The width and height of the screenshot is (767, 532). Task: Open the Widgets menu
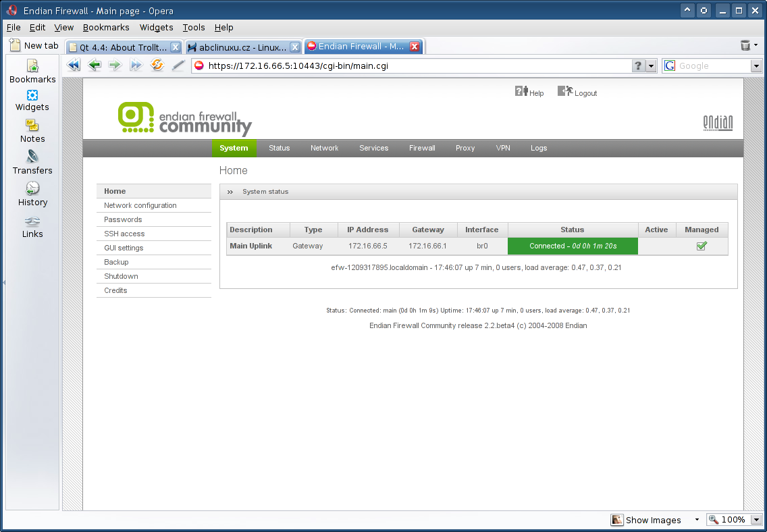coord(156,28)
